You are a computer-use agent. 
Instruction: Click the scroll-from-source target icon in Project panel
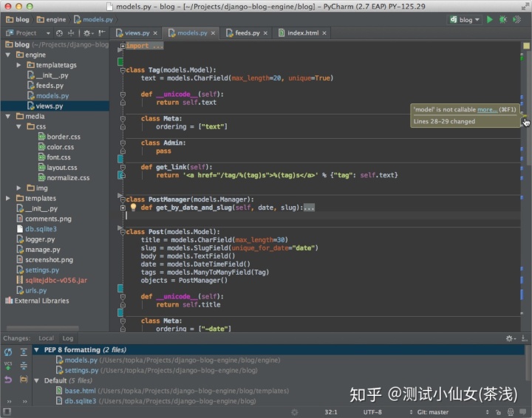point(59,33)
